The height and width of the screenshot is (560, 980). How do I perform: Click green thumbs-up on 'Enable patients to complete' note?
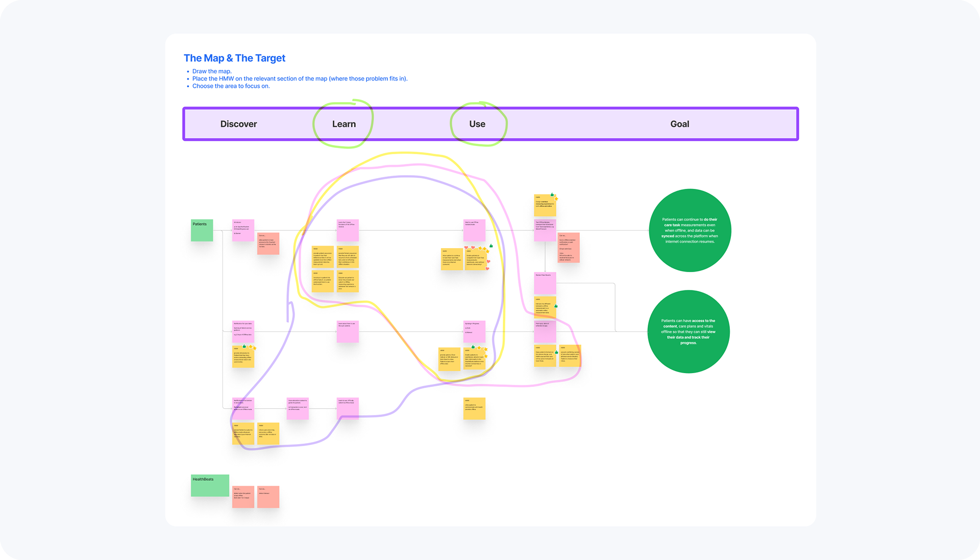pyautogui.click(x=491, y=246)
